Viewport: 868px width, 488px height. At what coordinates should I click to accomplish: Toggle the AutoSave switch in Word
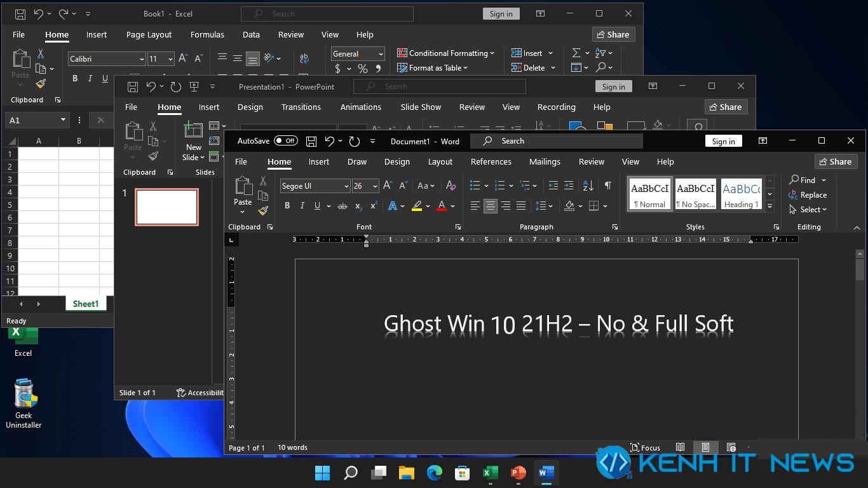[x=286, y=141]
